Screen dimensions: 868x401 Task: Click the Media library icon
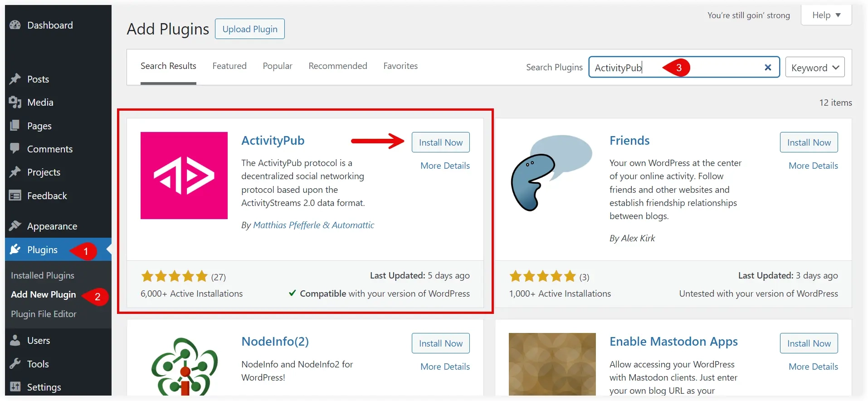click(15, 103)
